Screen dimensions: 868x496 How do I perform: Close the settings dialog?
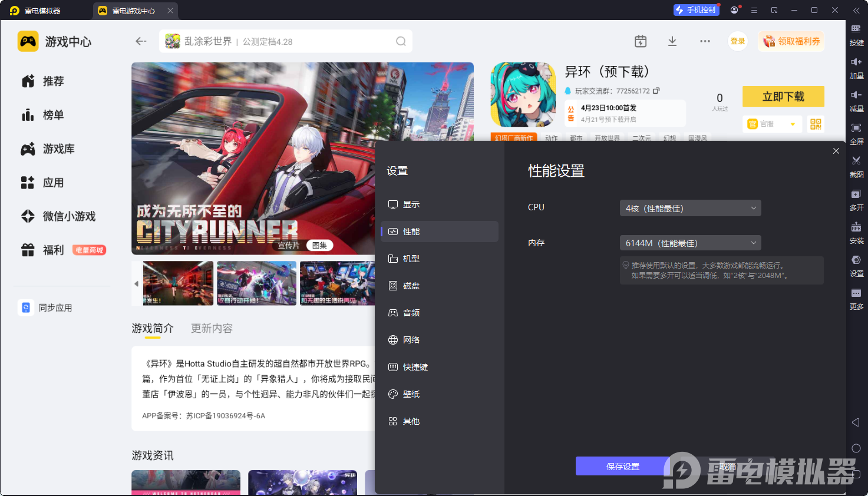point(836,151)
